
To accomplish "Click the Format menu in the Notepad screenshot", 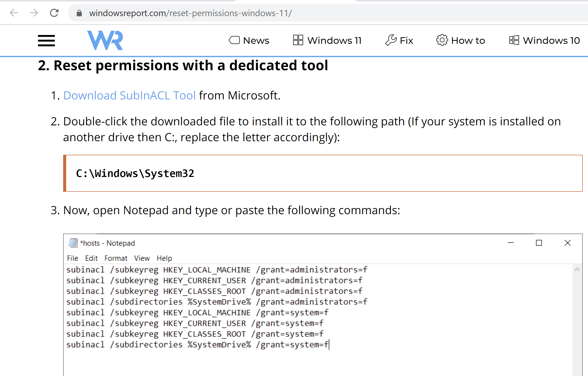I will point(116,258).
